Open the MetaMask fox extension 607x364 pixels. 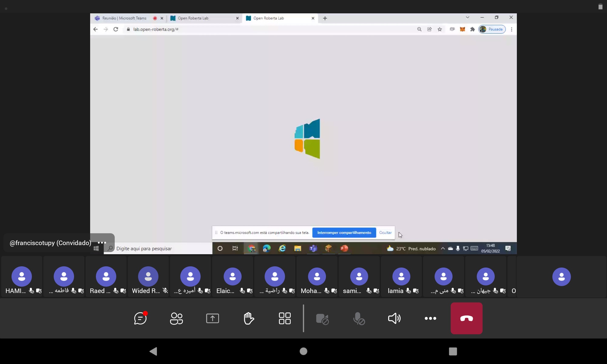[x=462, y=29]
